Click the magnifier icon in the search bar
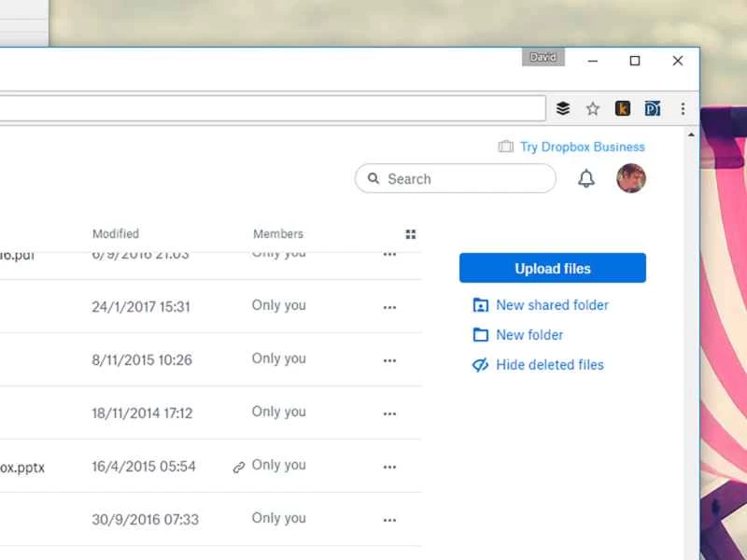The image size is (747, 560). point(374,178)
